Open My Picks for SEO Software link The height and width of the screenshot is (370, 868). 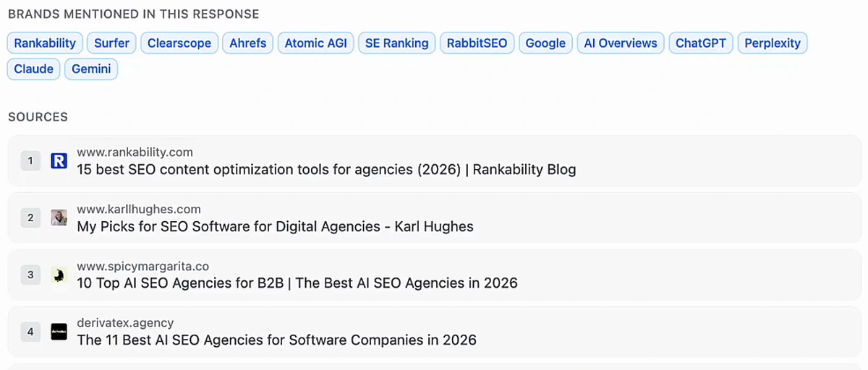click(275, 226)
